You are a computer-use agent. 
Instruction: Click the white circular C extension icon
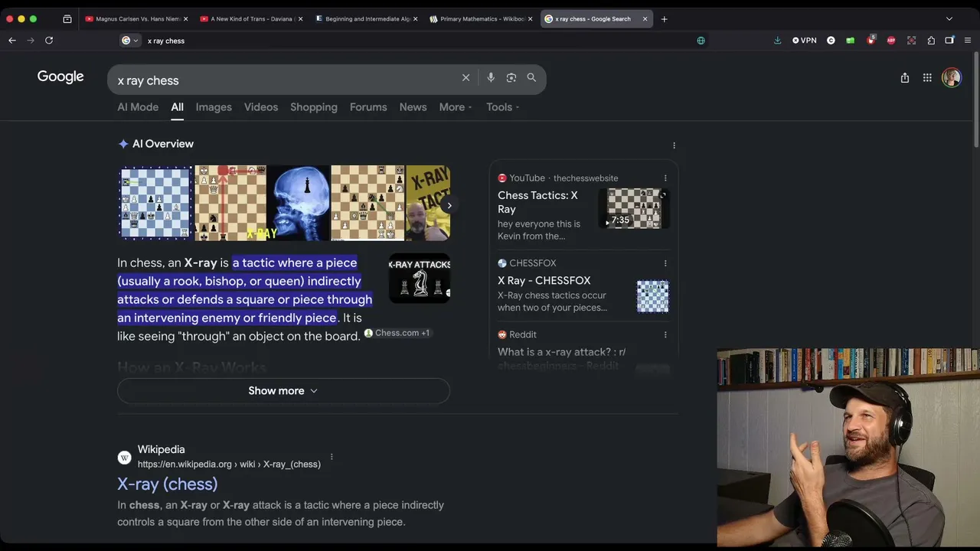pyautogui.click(x=831, y=41)
